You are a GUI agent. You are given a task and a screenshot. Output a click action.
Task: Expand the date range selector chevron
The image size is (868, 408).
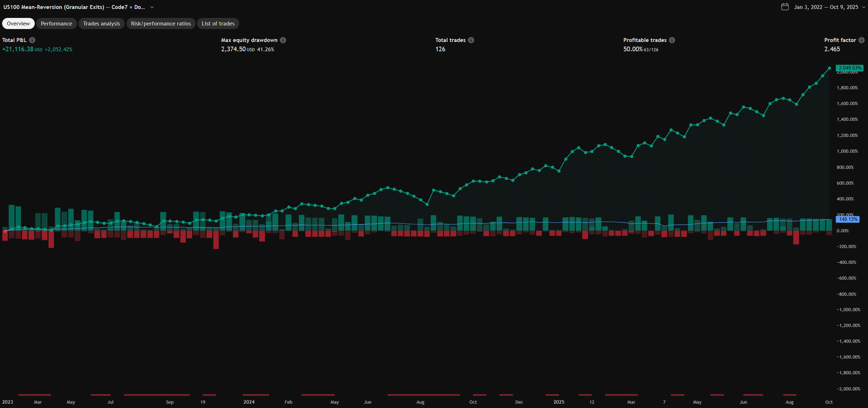pyautogui.click(x=863, y=7)
